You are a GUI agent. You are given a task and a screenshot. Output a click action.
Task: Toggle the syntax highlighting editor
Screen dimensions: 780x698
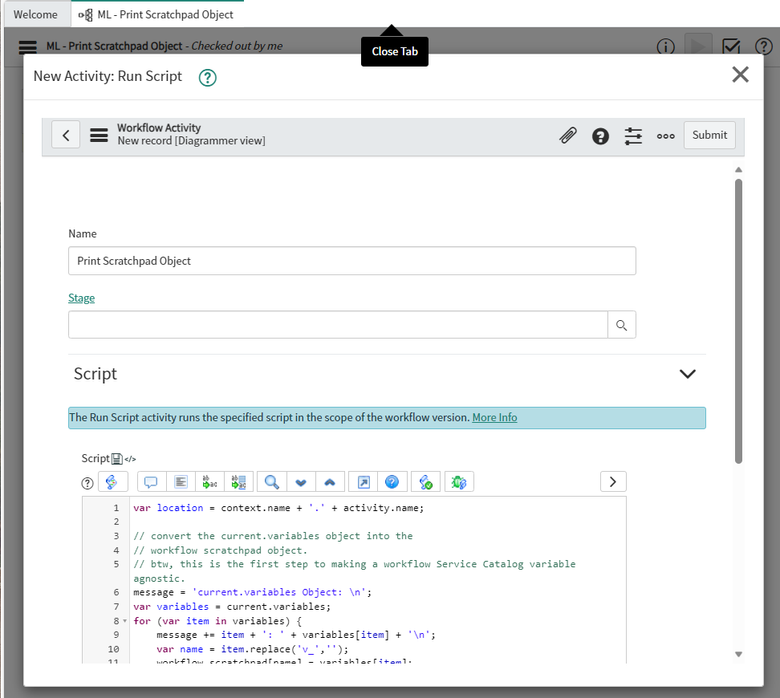113,482
